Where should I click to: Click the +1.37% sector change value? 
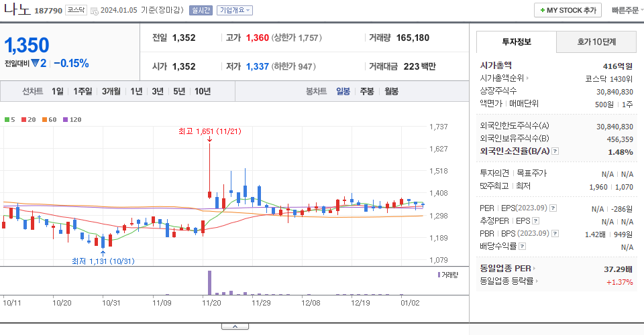(619, 282)
